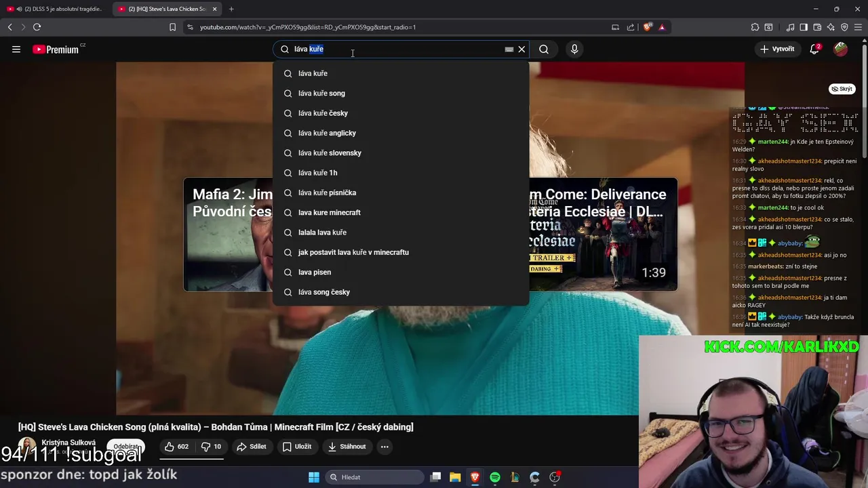Choose suggestion "láva kuře slovensky"
This screenshot has height=488, width=868.
pos(401,152)
